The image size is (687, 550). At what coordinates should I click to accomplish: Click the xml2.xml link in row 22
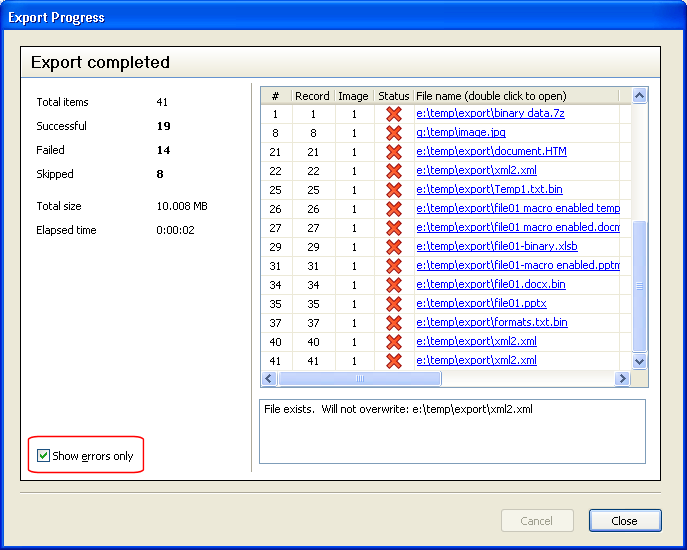[476, 170]
